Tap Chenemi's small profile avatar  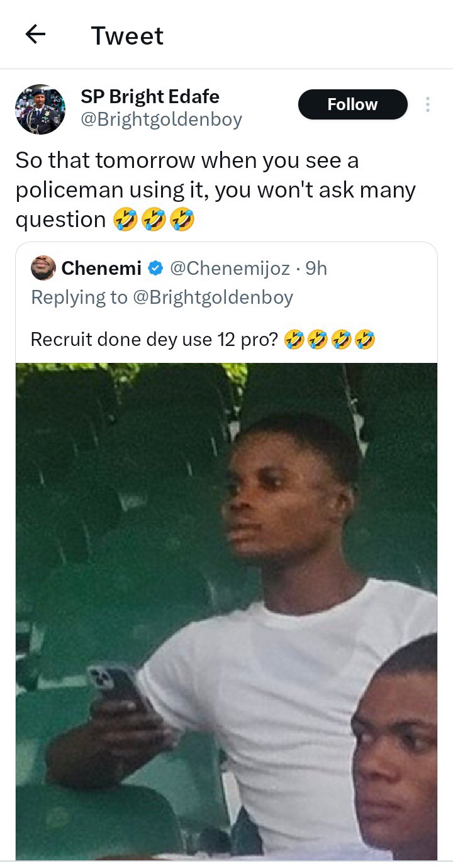pyautogui.click(x=43, y=269)
